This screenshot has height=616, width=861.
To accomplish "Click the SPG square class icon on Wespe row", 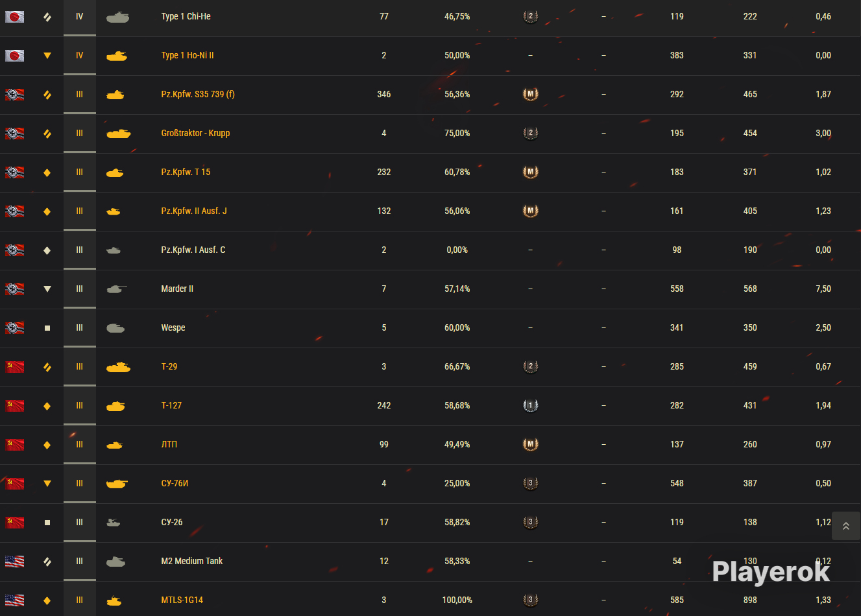I will click(47, 328).
